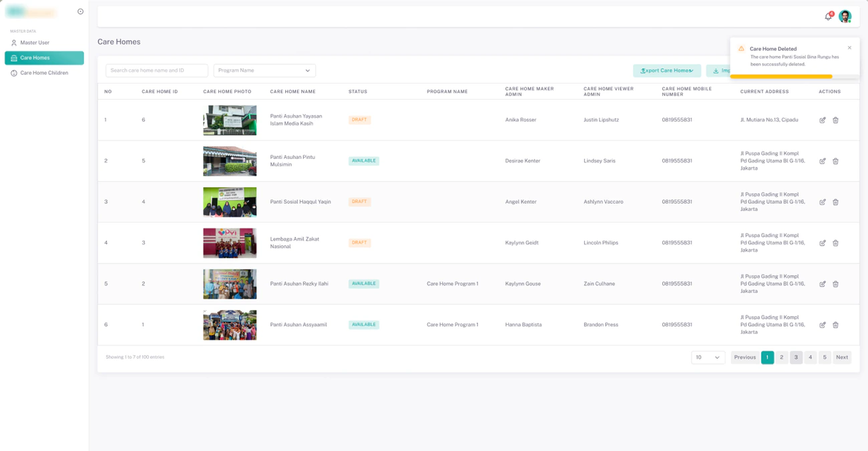
Task: Dismiss the Care Home Deleted notification
Action: coord(849,47)
